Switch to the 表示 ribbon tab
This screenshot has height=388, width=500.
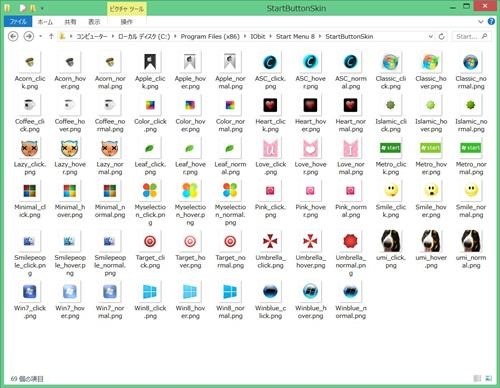point(94,22)
